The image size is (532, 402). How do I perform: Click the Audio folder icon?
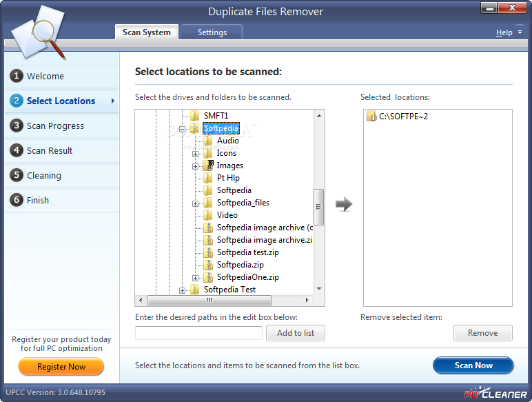coord(208,141)
